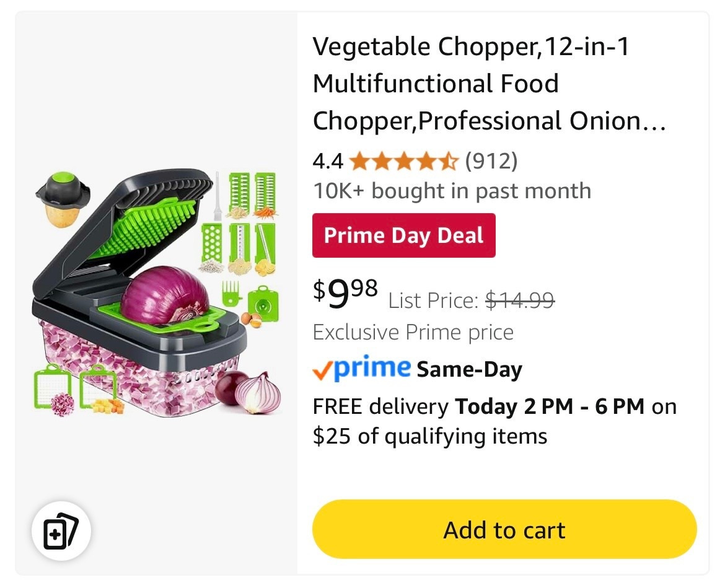This screenshot has height=588, width=725.
Task: Click the Same-Day delivery label
Action: (x=469, y=369)
